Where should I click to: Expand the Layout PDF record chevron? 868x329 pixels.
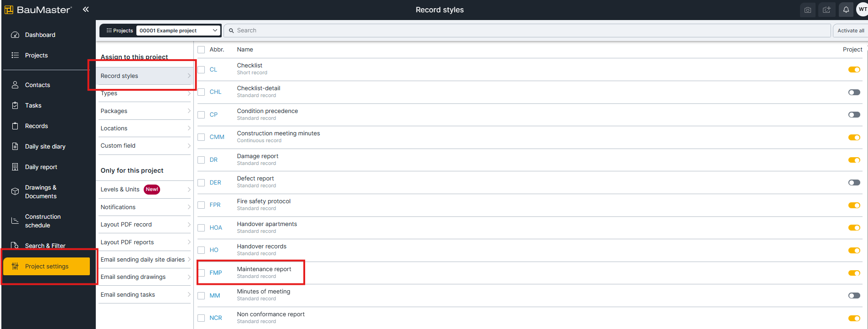[x=189, y=224]
